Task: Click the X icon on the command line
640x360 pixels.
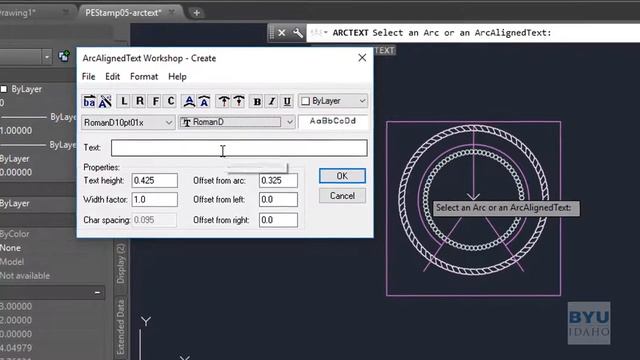Action: click(x=282, y=33)
